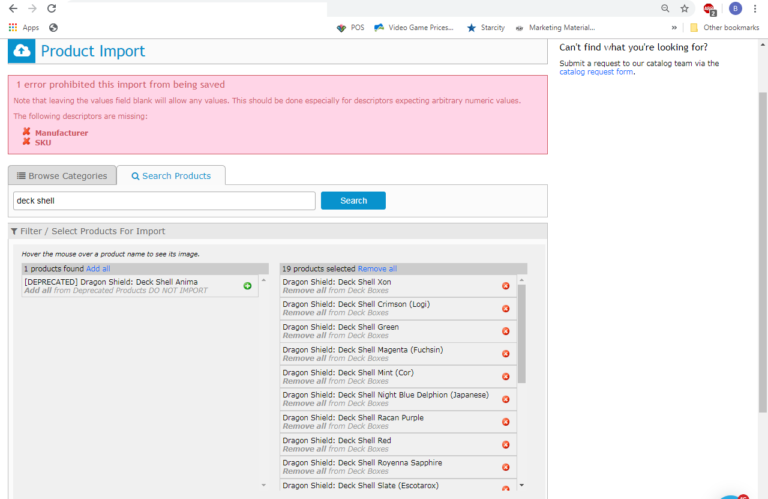Open the profile avatar B

coord(735,8)
